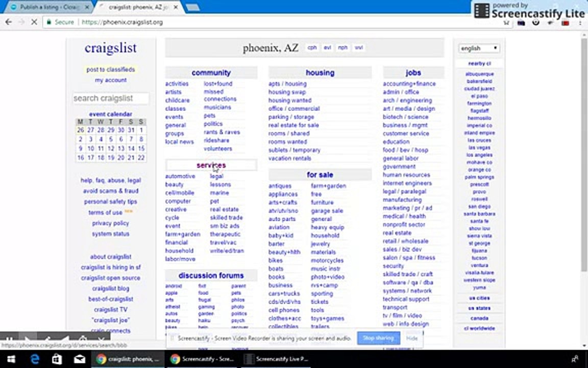Open furniture for sale category

click(322, 202)
